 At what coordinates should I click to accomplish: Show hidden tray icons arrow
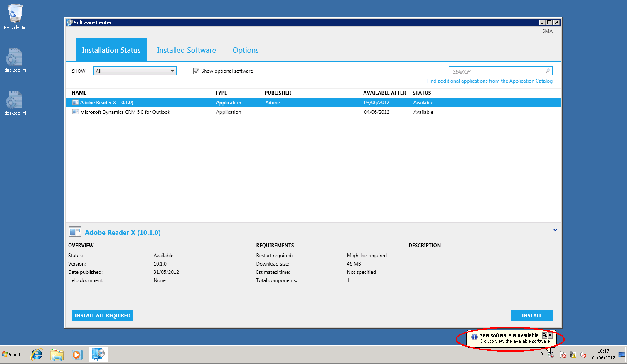(541, 354)
